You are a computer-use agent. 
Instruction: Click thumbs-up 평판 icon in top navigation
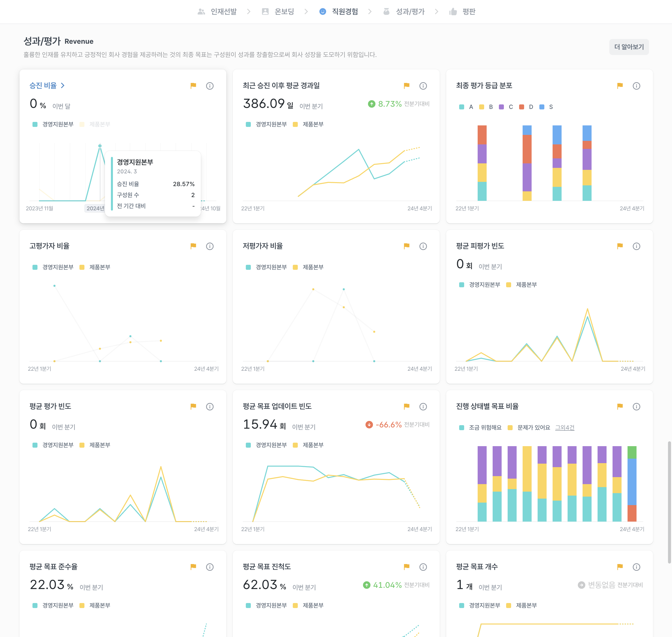[x=453, y=12]
